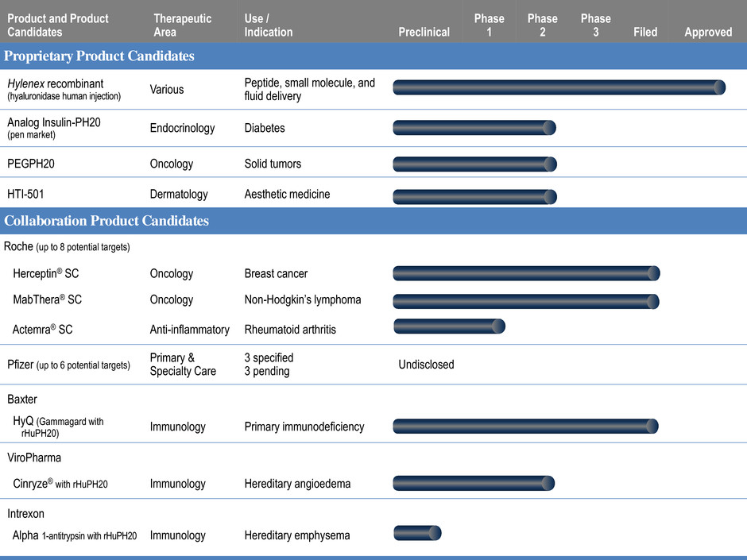Click the HTI-501 product name

pos(28,194)
